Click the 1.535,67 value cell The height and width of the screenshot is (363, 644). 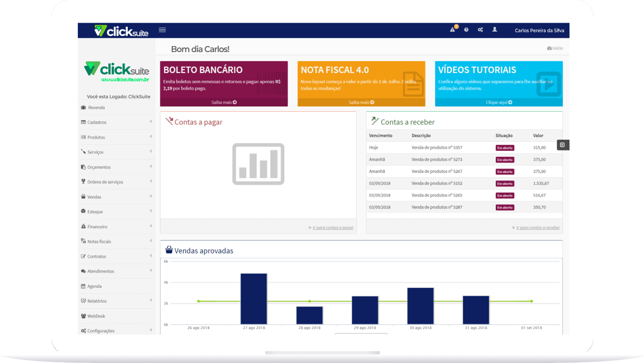coord(541,183)
